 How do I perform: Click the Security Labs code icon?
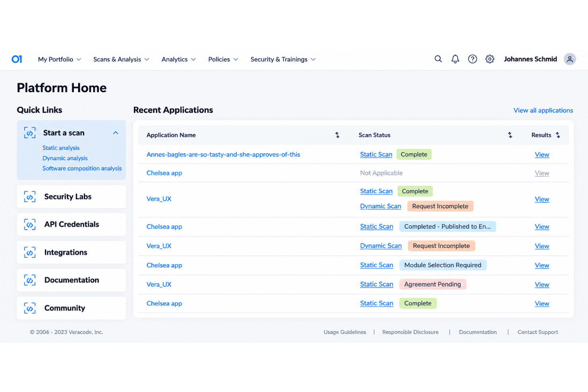coord(30,197)
